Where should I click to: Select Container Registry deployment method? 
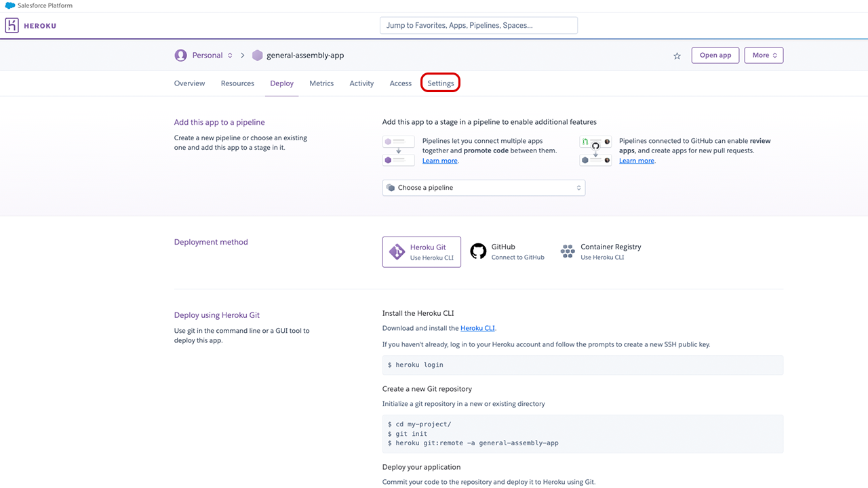click(x=601, y=252)
